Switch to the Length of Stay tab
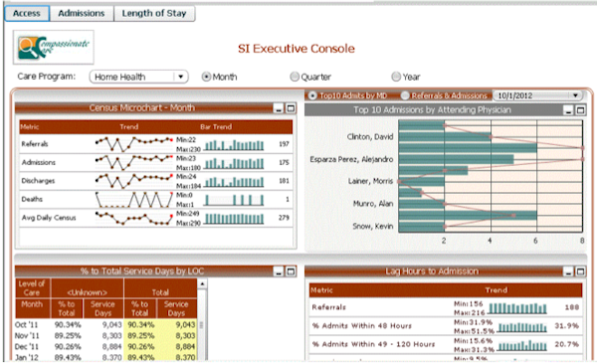 click(154, 13)
